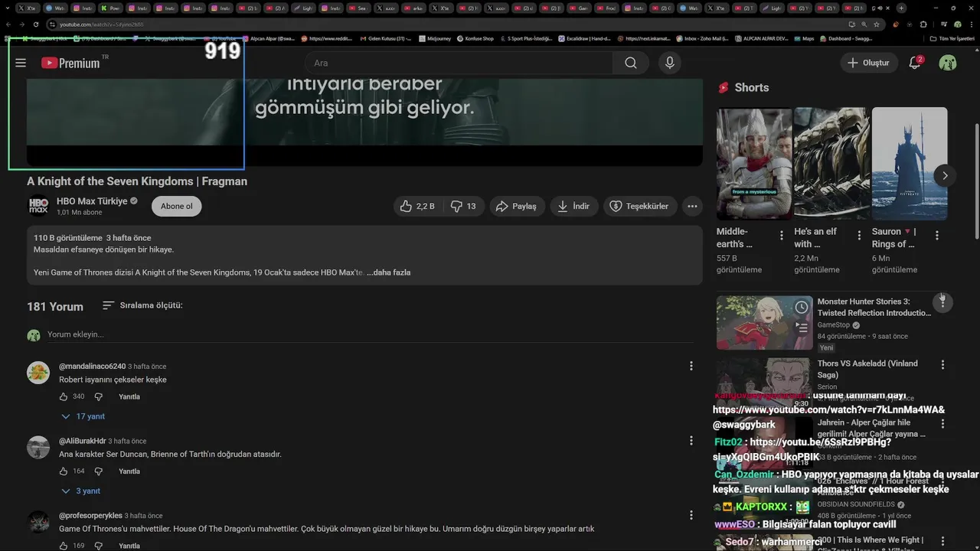
Task: Open the Oluştur create button
Action: click(868, 63)
